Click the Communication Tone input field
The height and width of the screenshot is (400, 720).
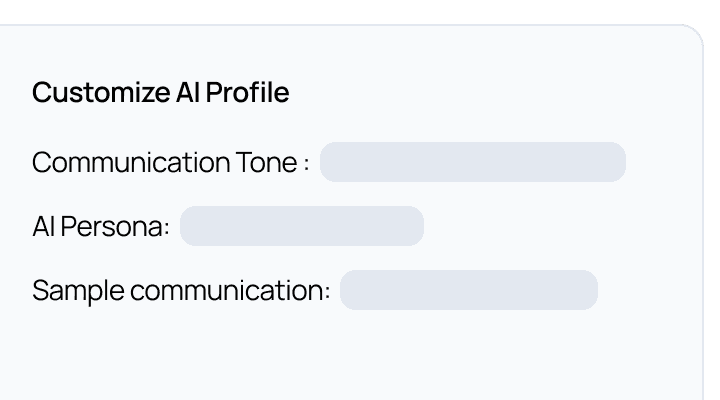pos(472,162)
